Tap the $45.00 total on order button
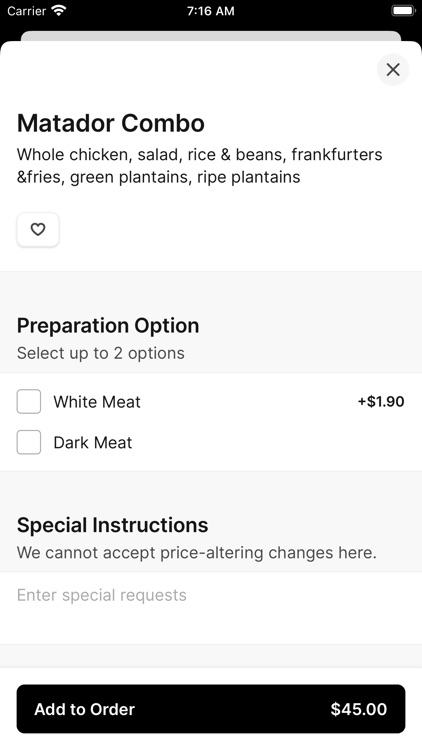This screenshot has height=750, width=422. coord(358,709)
